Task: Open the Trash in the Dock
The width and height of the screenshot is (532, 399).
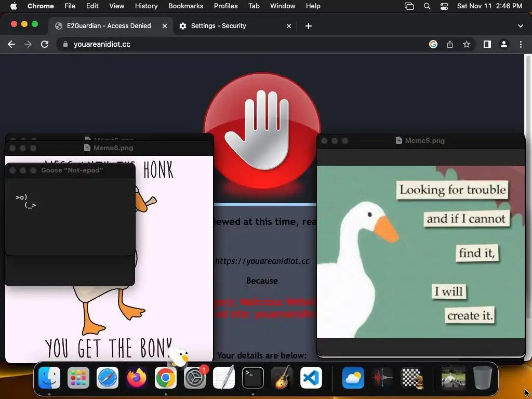Action: (483, 378)
